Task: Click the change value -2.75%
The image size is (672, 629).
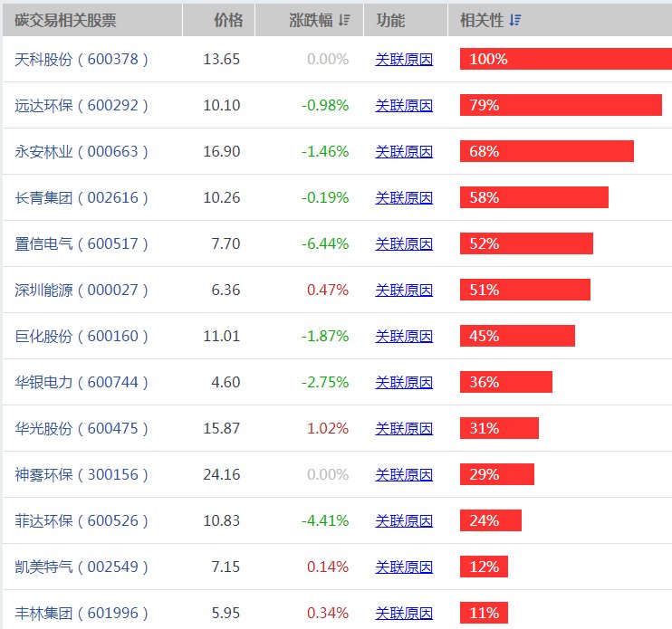Action: point(325,382)
